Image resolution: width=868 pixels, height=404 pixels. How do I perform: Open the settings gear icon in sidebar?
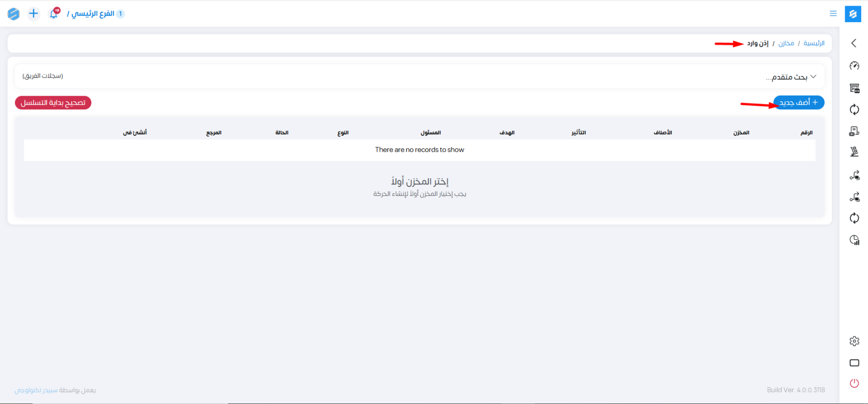[x=854, y=341]
